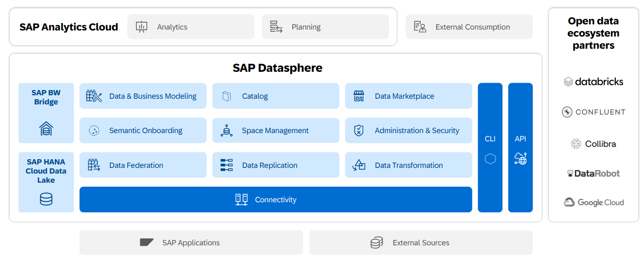The height and width of the screenshot is (261, 644).
Task: Click the SAP Datasphere heading
Action: coord(277,68)
